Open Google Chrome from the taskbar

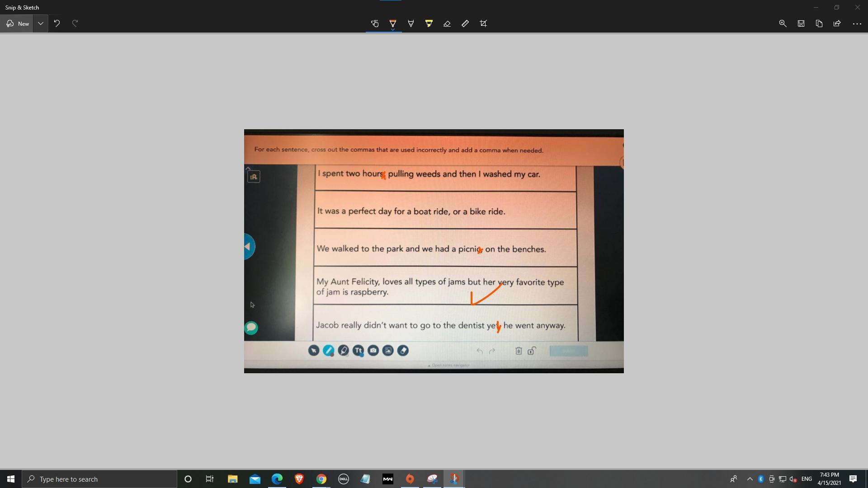[321, 479]
